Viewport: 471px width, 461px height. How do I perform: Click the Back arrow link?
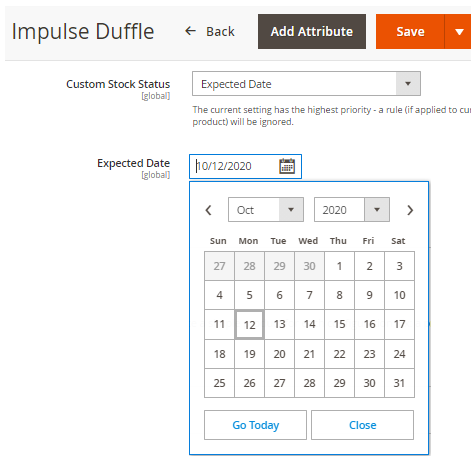coord(210,32)
